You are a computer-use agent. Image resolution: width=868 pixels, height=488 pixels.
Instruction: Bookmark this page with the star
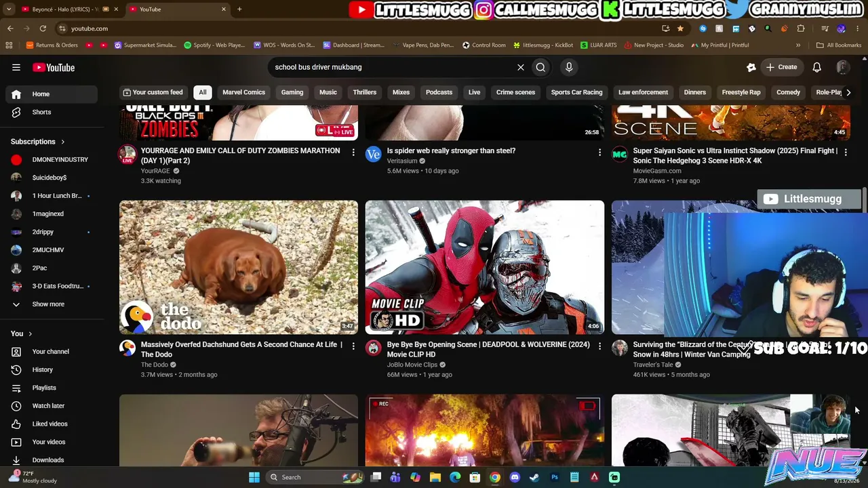click(680, 28)
